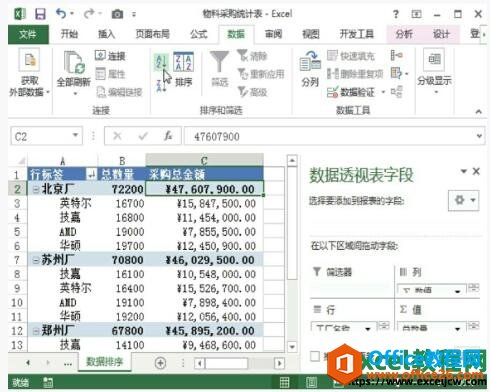
Task: Close the pivot table fields pane
Action: (476, 171)
